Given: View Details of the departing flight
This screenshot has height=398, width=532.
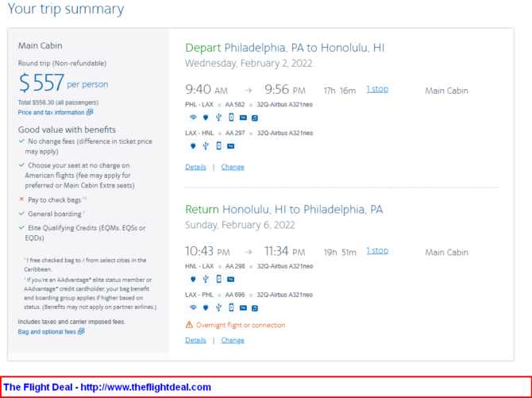Looking at the screenshot, I should (196, 167).
